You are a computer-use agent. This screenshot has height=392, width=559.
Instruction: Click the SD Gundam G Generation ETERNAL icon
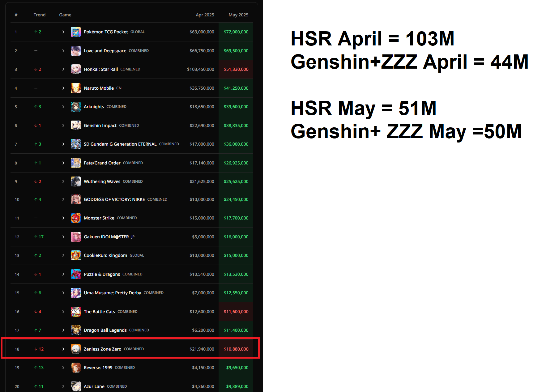tap(76, 144)
